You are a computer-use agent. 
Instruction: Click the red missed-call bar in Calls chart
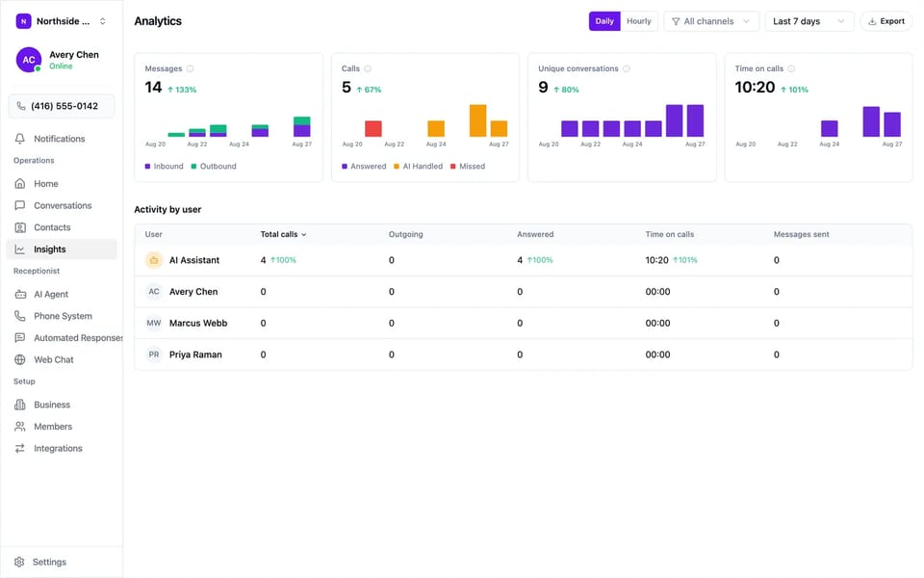[x=373, y=128]
